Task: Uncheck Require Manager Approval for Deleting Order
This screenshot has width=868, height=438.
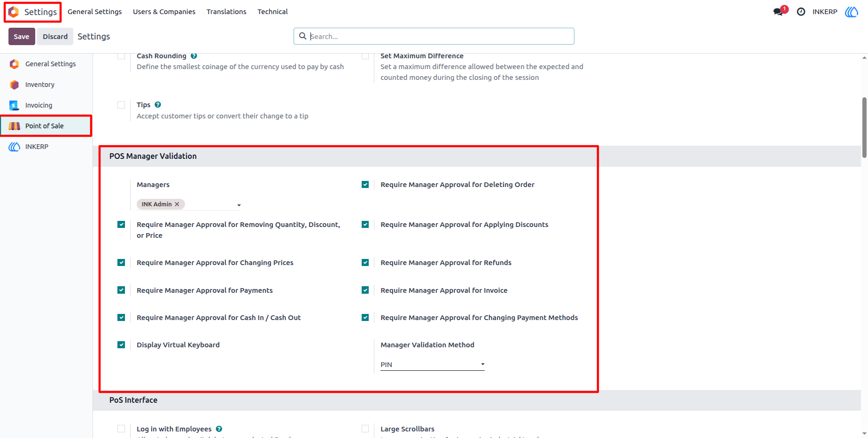Action: click(365, 185)
